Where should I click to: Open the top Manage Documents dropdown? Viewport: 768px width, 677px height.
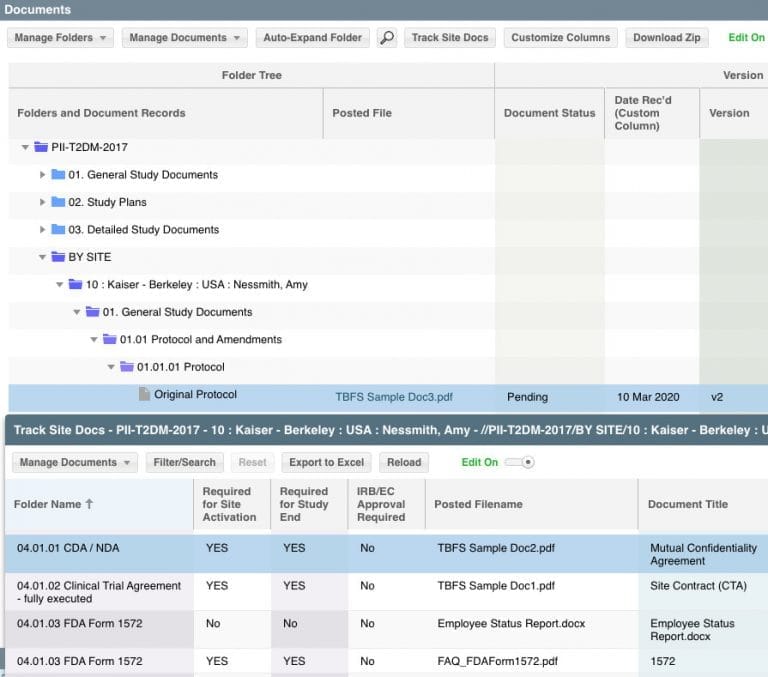pyautogui.click(x=185, y=38)
